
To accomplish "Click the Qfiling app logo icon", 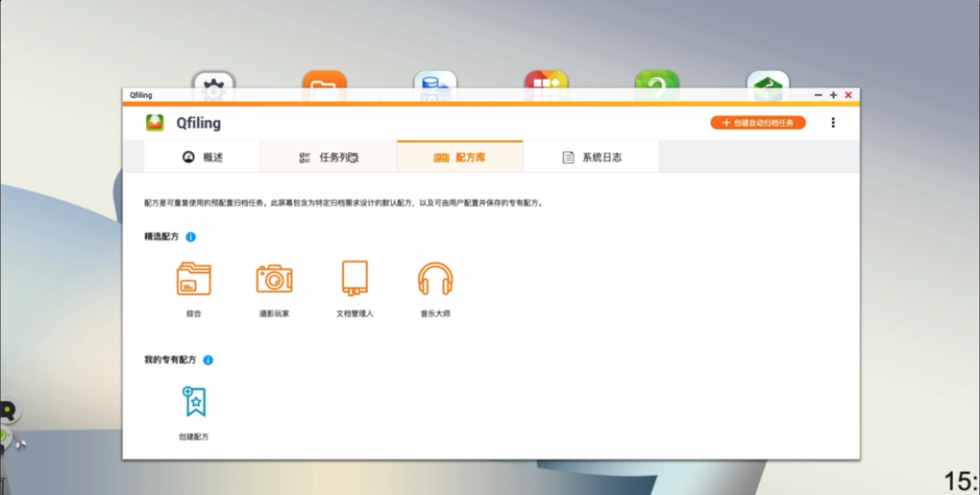I will pos(155,122).
